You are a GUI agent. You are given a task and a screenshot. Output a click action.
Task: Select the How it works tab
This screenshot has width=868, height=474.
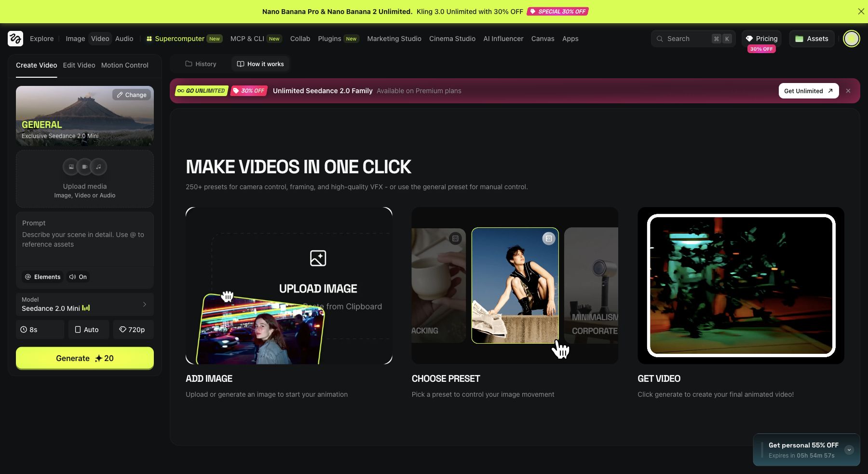click(x=260, y=64)
